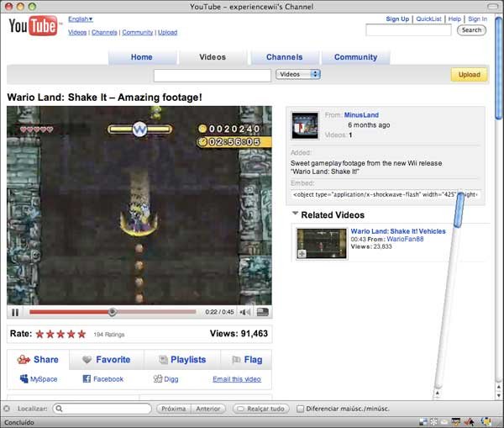Open the Videos search type dropdown

coord(298,74)
